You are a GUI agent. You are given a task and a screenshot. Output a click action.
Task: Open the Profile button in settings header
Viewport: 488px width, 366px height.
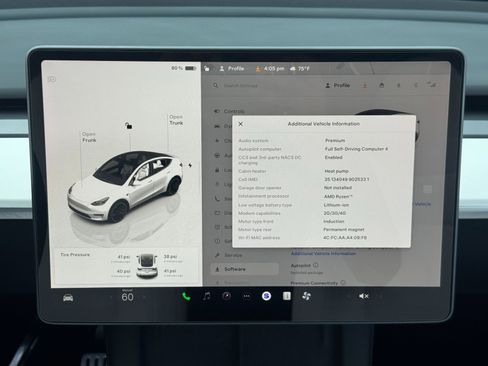pyautogui.click(x=337, y=85)
